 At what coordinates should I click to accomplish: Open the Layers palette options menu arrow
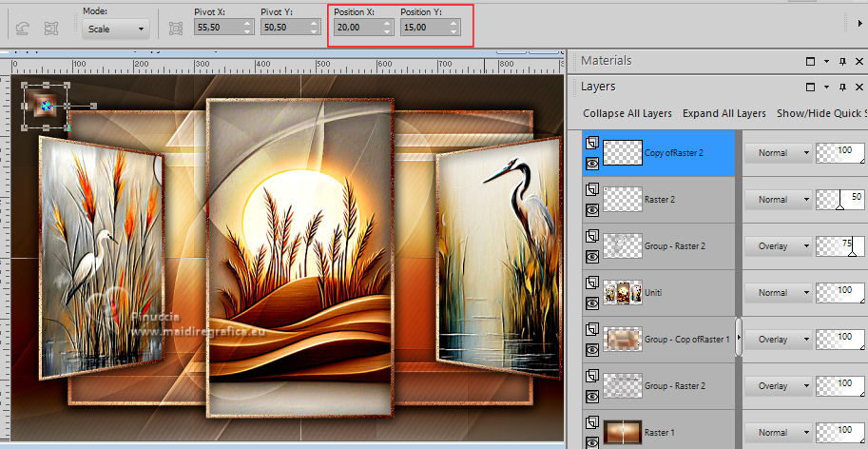pyautogui.click(x=826, y=87)
